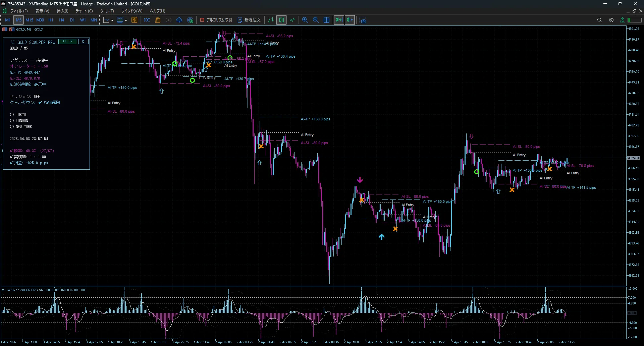Click the application icon in the menu bar
Screen dimensions: 644x346
click(4, 11)
